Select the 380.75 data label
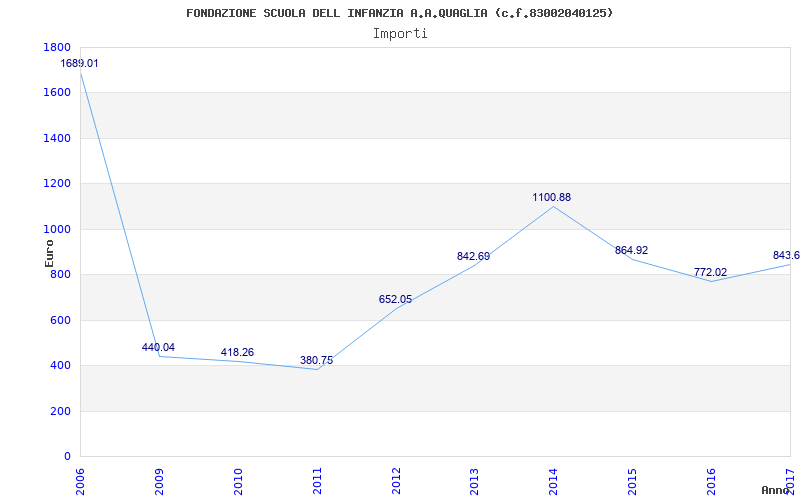Viewport: 800px width, 500px height. coord(316,360)
